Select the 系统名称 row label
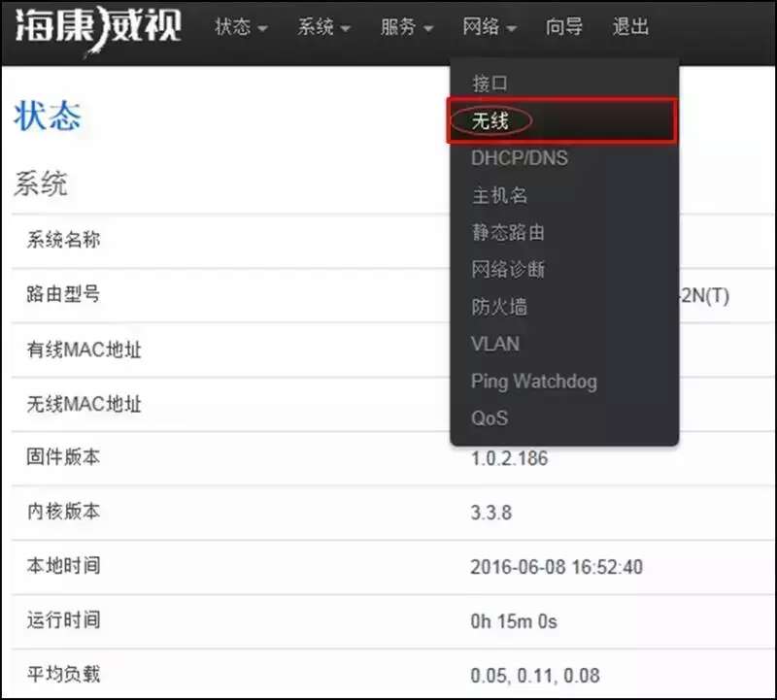The width and height of the screenshot is (777, 700). coord(63,240)
